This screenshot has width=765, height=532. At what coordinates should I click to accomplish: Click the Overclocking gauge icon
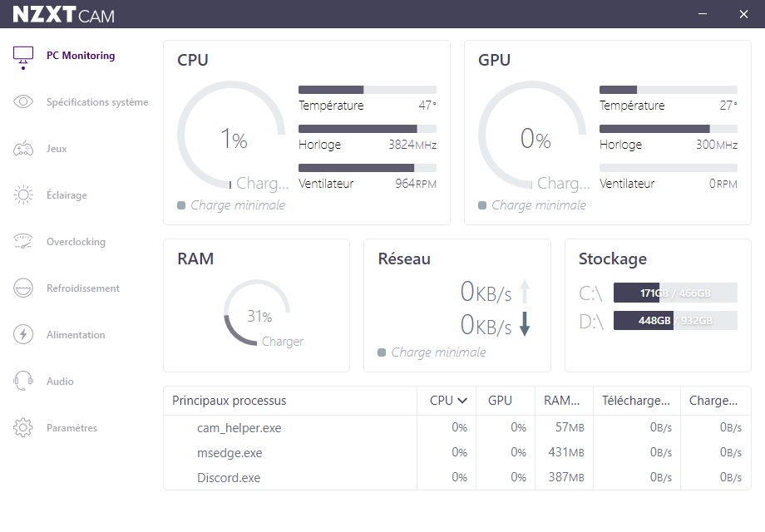click(23, 242)
